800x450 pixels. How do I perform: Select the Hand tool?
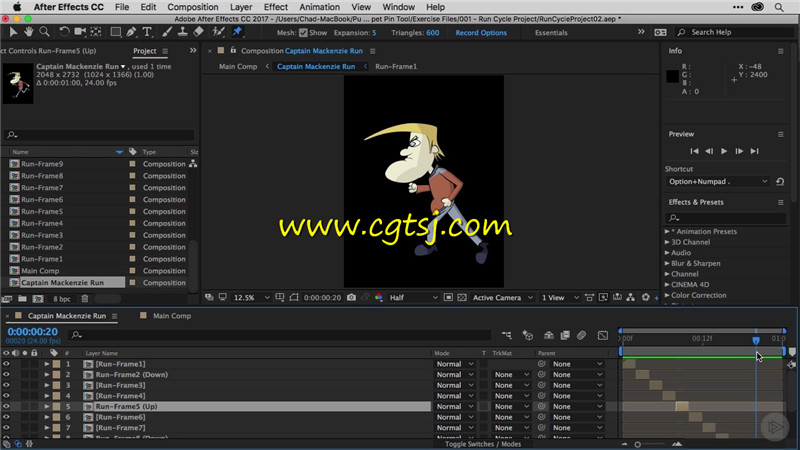29,32
